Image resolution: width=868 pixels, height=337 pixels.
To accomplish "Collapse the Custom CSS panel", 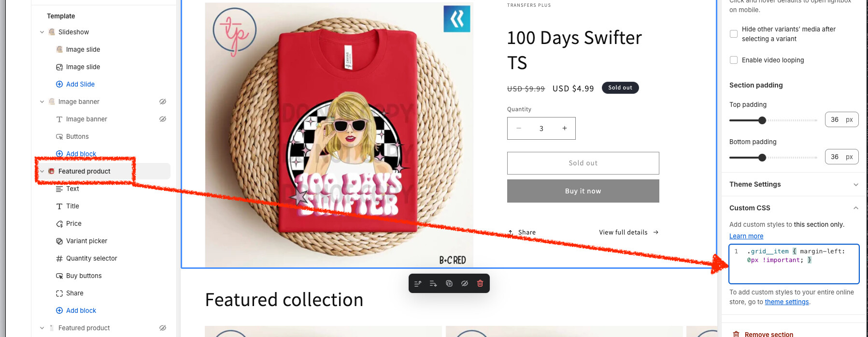I will click(855, 208).
